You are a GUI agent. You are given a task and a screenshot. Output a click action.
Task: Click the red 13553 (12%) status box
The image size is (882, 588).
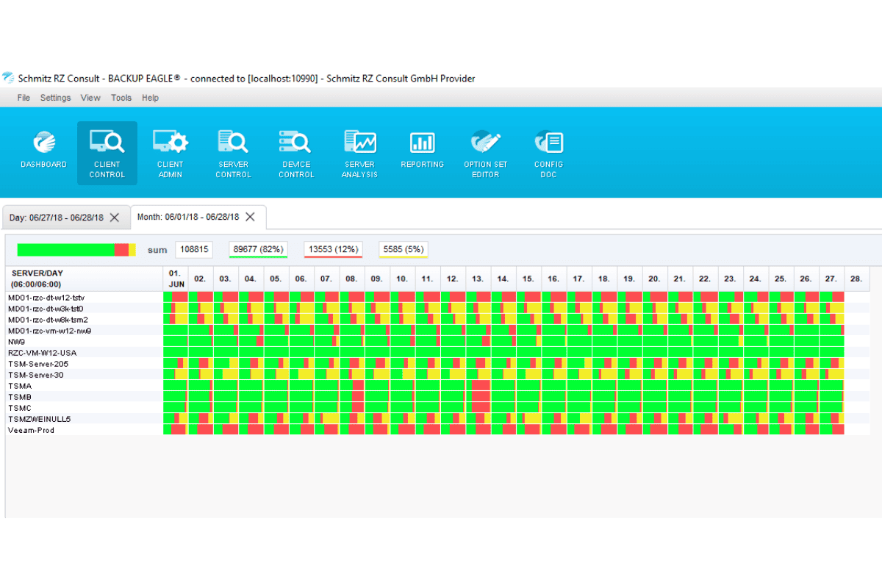click(x=333, y=250)
